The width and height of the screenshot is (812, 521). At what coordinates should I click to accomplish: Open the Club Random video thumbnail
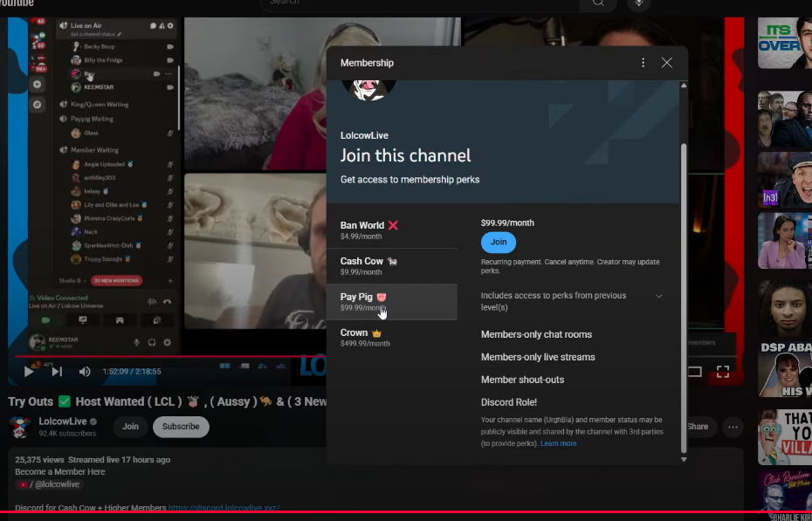point(785,495)
